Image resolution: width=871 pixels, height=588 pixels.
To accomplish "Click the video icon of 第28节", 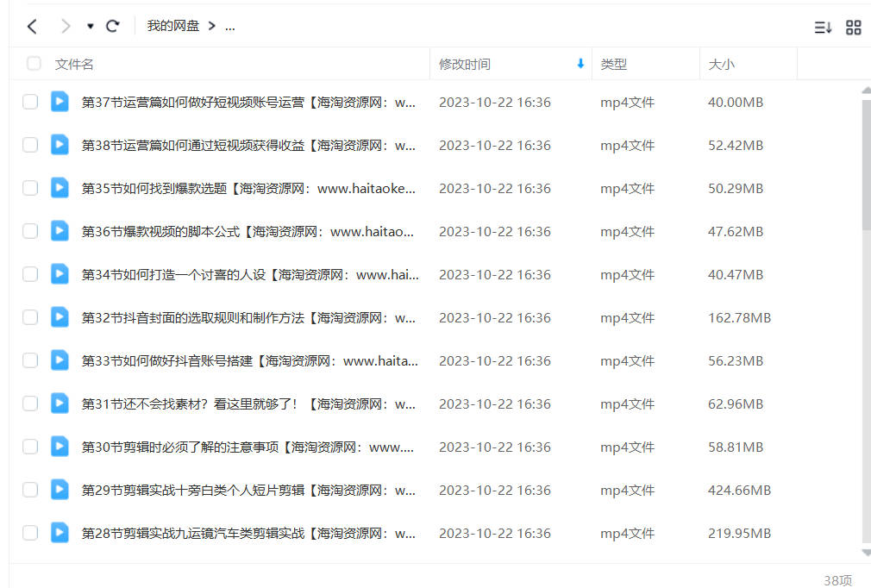I will pos(60,533).
